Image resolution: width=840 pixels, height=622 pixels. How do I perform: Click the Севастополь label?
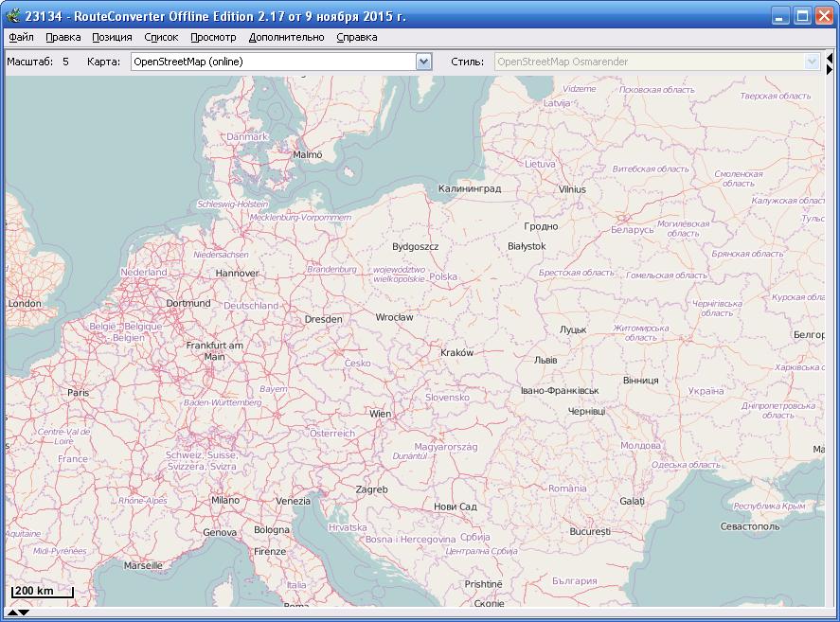[x=749, y=526]
